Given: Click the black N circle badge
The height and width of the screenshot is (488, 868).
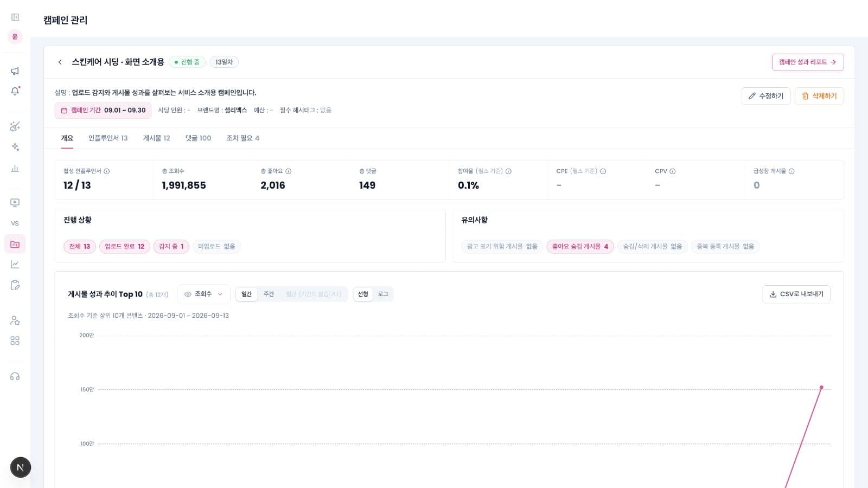Looking at the screenshot, I should tap(21, 467).
